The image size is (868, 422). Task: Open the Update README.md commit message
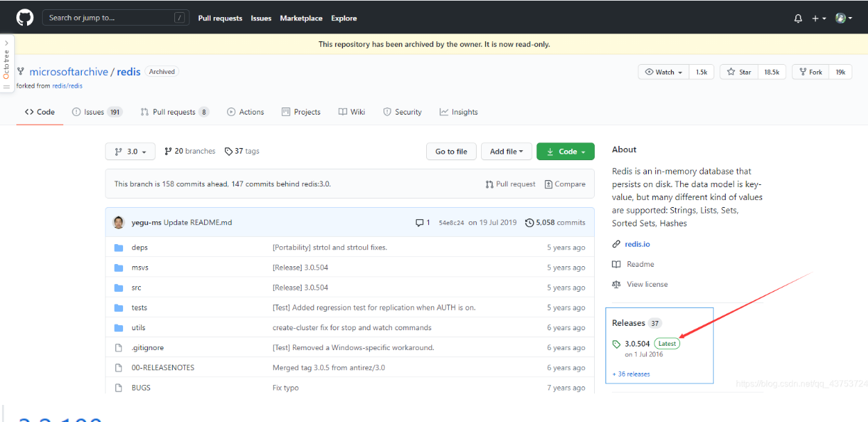tap(198, 223)
